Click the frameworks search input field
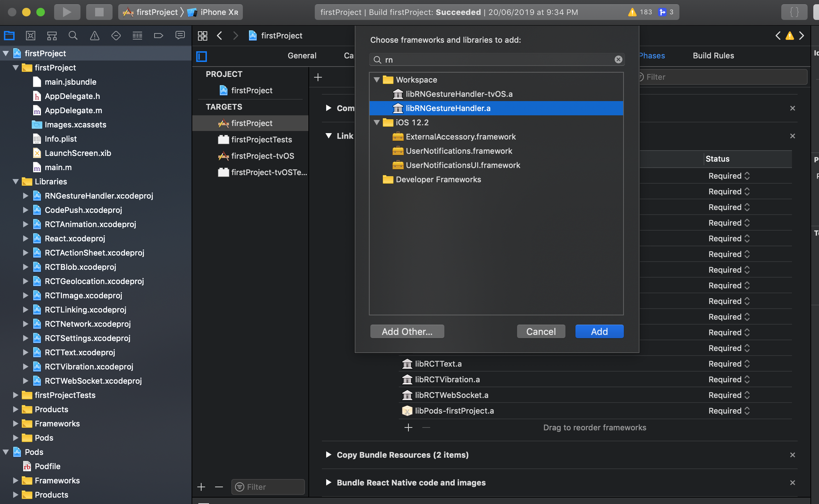The height and width of the screenshot is (504, 819). (x=497, y=60)
